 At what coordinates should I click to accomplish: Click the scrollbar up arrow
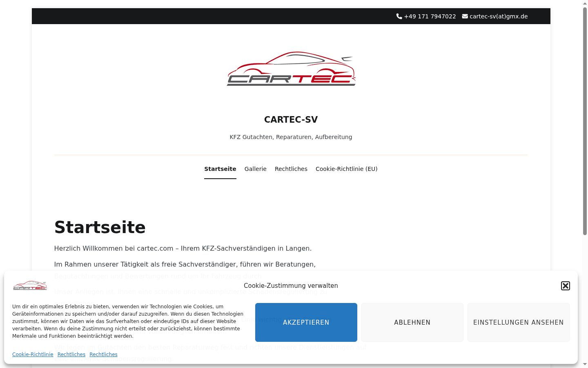click(585, 3)
